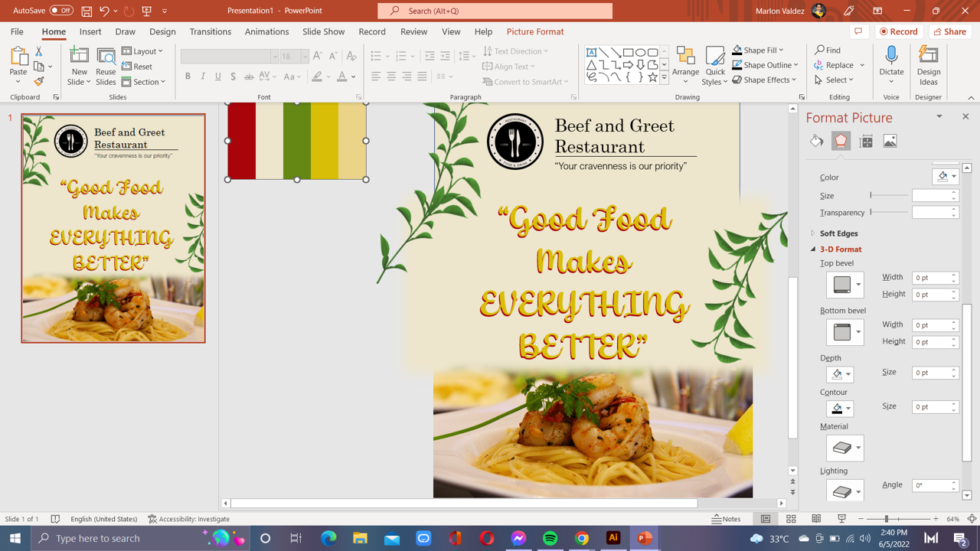
Task: Open the Shape Outline dropdown
Action: coord(765,65)
